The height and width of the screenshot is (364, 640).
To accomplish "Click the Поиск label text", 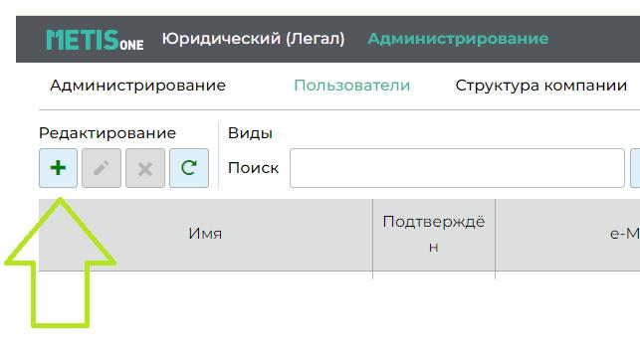I will (x=254, y=168).
